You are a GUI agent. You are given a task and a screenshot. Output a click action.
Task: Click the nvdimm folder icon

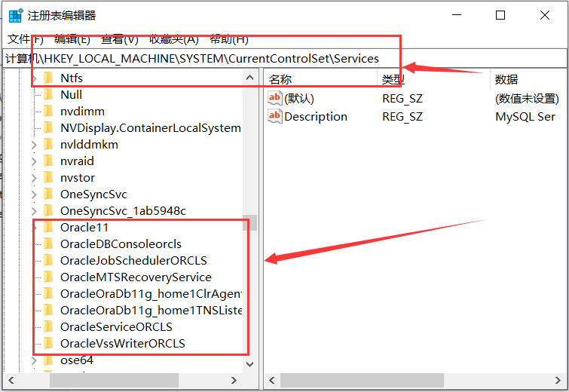pyautogui.click(x=48, y=111)
